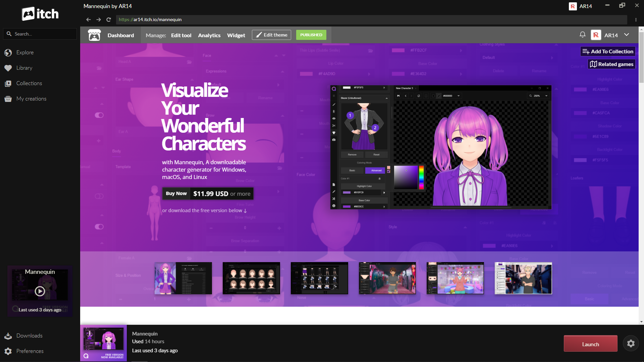The width and height of the screenshot is (644, 362).
Task: Open the large hero screenshot of Mannequin
Action: [441, 147]
